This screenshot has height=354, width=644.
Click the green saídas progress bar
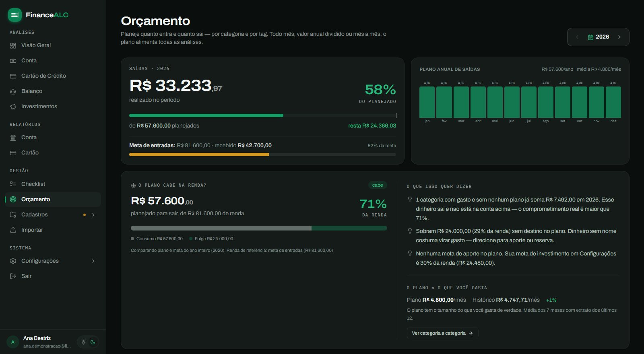click(206, 115)
